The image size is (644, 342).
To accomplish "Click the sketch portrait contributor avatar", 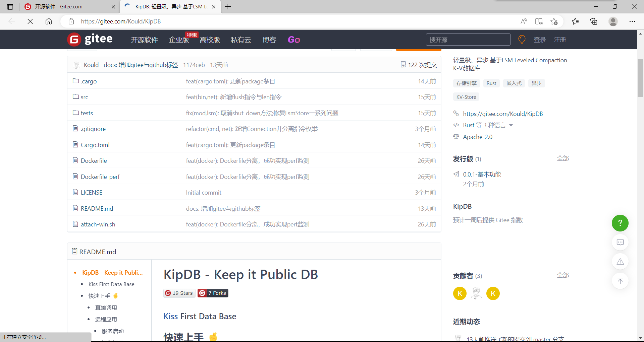I will pos(476,293).
